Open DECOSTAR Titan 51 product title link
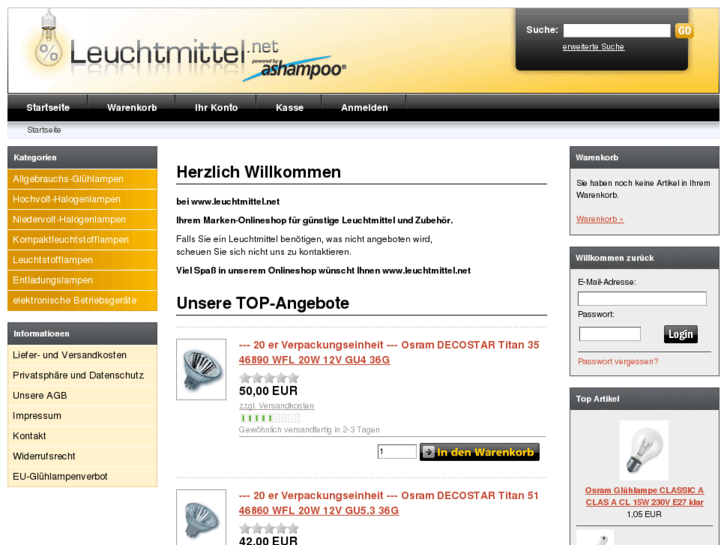Viewport: 727px width, 545px height. pyautogui.click(x=389, y=503)
